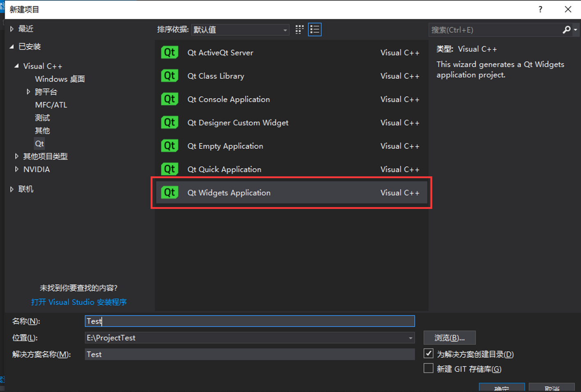Expand the 其他项目类型 tree node
Screen dimensions: 581x392
tap(17, 156)
